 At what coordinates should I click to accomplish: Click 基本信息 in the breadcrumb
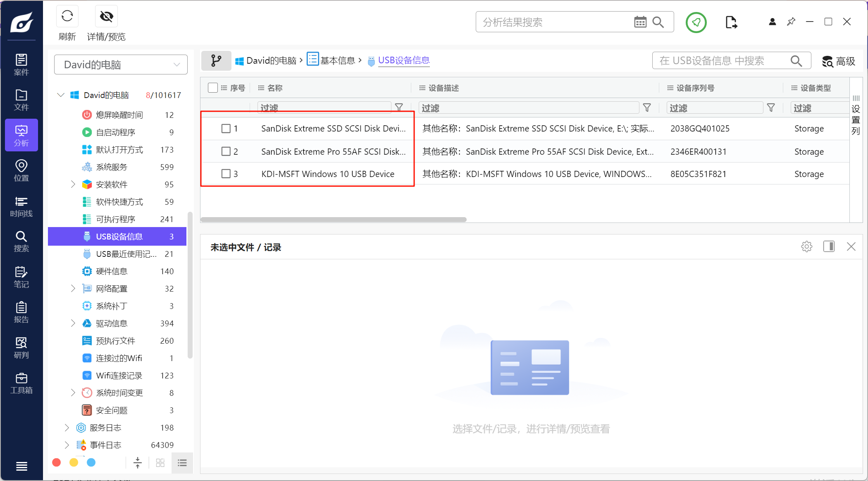337,61
